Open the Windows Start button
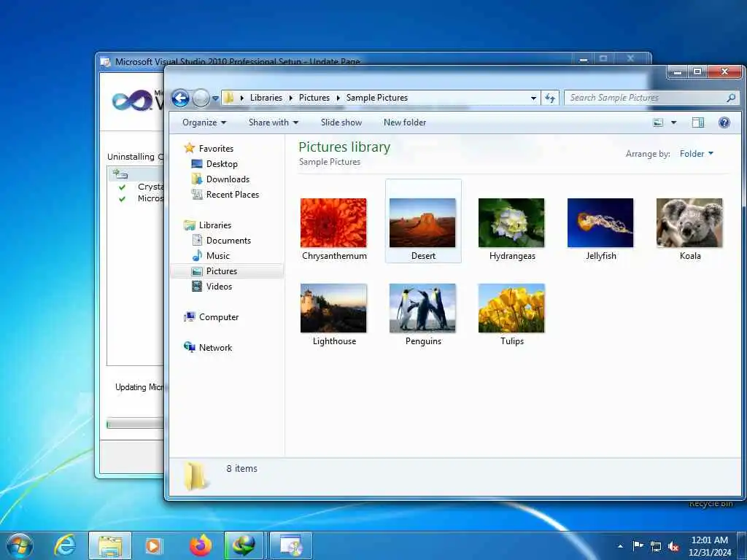 click(20, 545)
